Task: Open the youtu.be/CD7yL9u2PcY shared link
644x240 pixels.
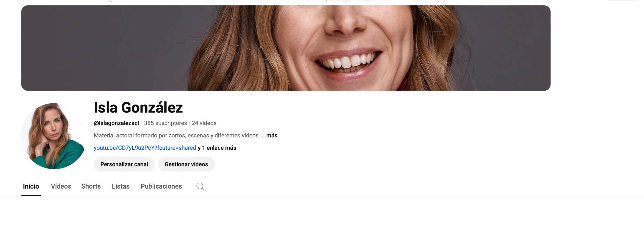Action: tap(145, 148)
